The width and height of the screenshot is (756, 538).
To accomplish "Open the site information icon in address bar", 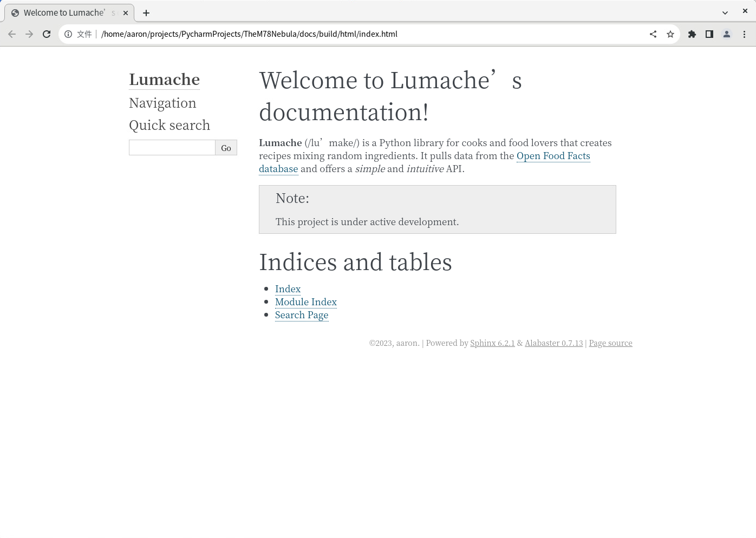I will (x=68, y=34).
